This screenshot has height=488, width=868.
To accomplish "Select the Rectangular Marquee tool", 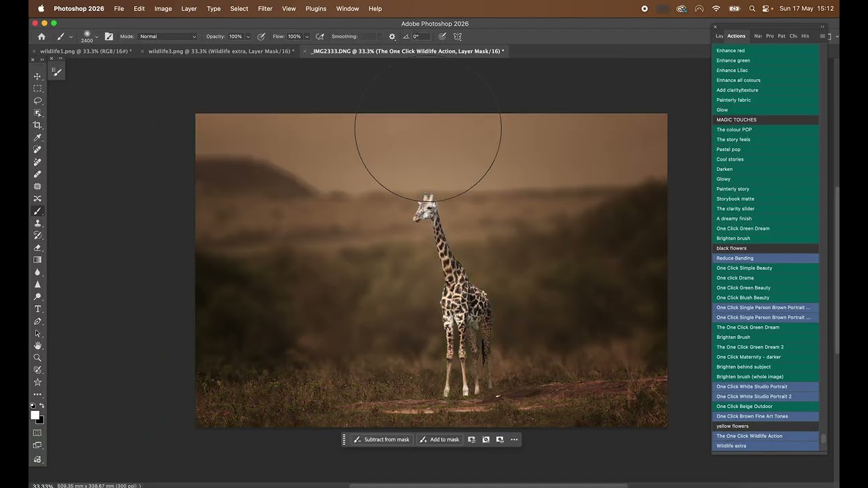I will tap(37, 89).
